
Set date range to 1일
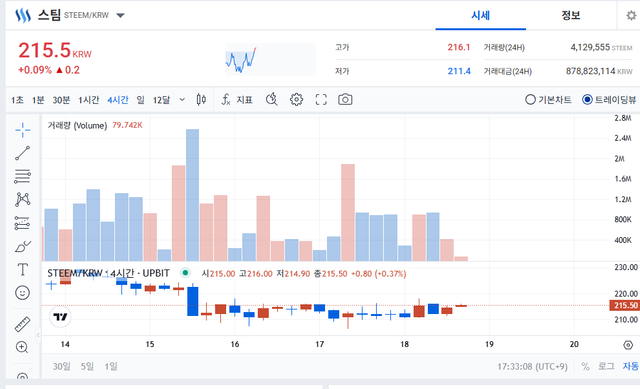tap(111, 367)
